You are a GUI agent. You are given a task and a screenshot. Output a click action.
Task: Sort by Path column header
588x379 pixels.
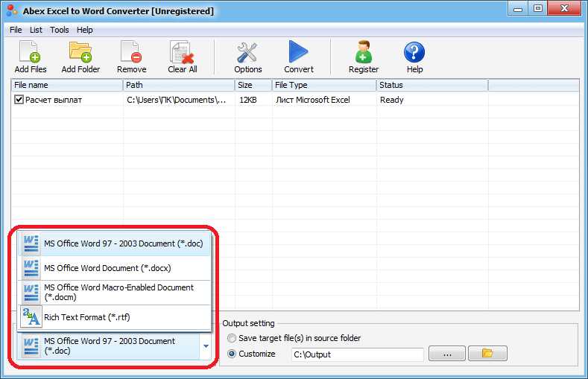[179, 85]
